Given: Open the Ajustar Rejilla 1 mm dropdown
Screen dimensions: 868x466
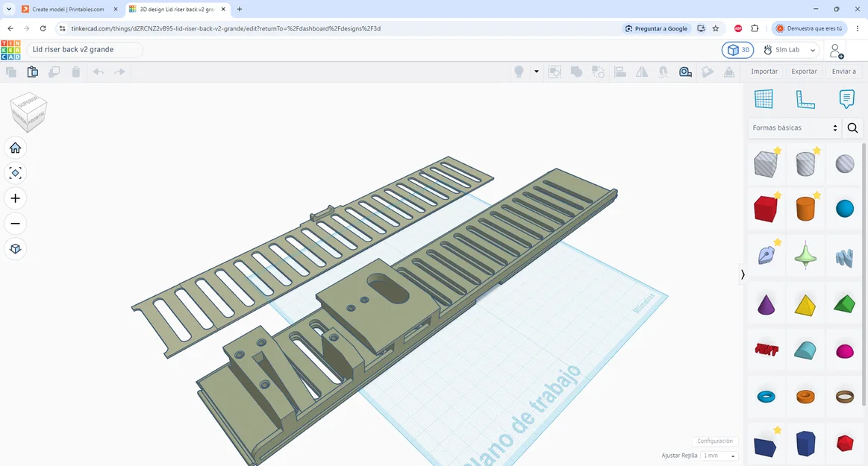Looking at the screenshot, I should coord(719,456).
